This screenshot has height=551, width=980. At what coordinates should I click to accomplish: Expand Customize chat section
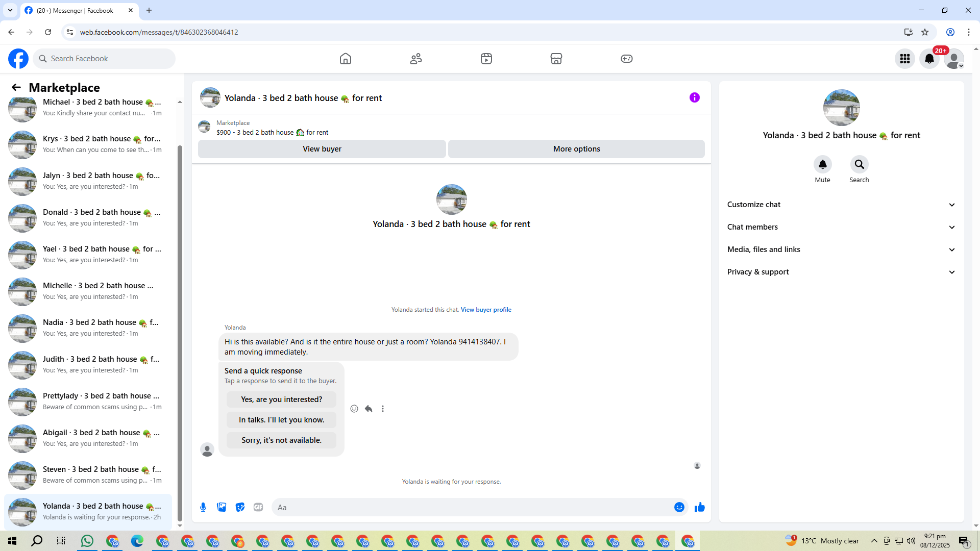[841, 205]
